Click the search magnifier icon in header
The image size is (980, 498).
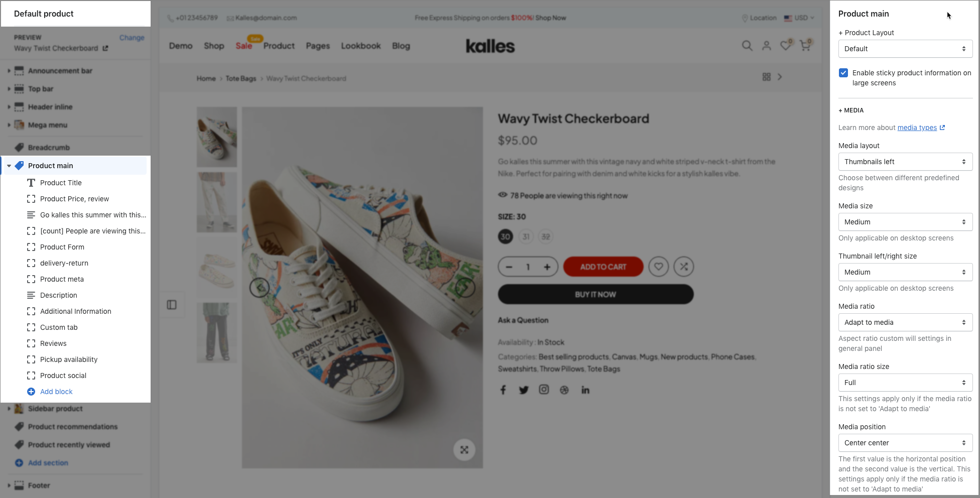tap(747, 46)
